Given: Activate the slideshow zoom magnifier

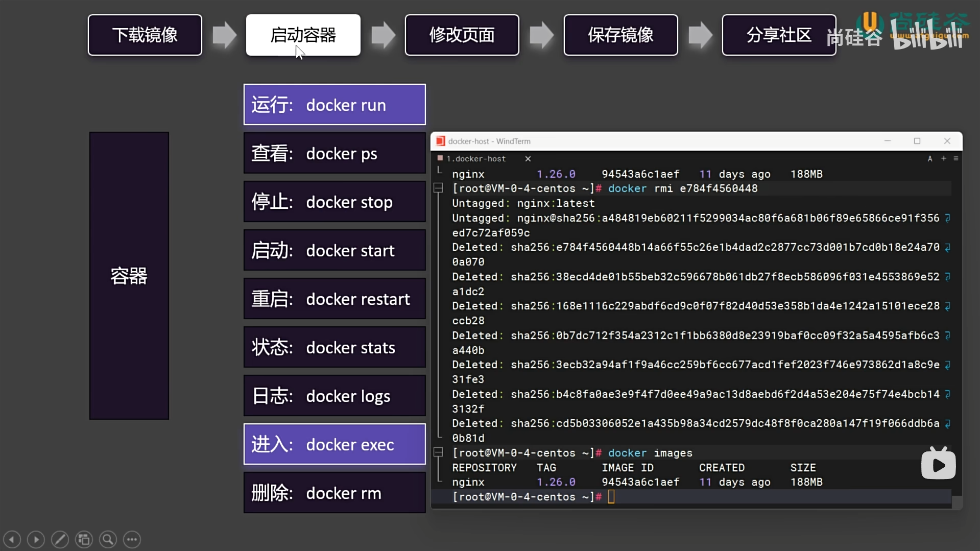Looking at the screenshot, I should tap(108, 539).
